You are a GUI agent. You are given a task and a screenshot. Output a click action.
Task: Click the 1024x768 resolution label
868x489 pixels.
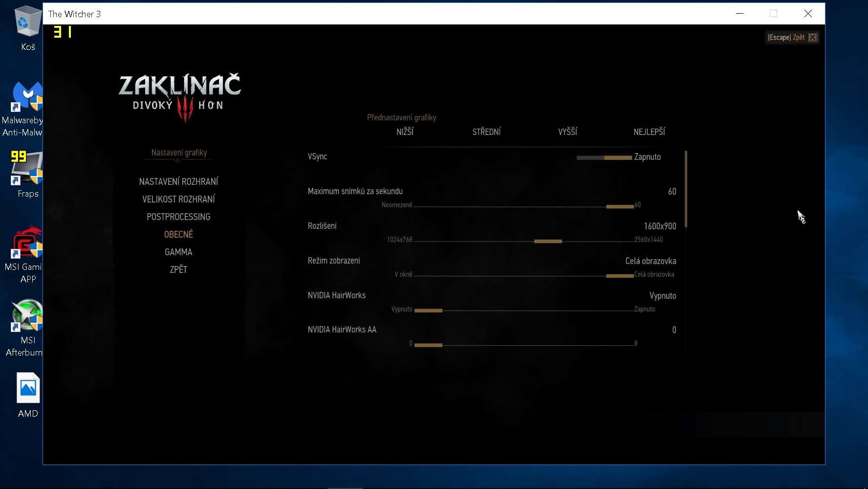400,240
